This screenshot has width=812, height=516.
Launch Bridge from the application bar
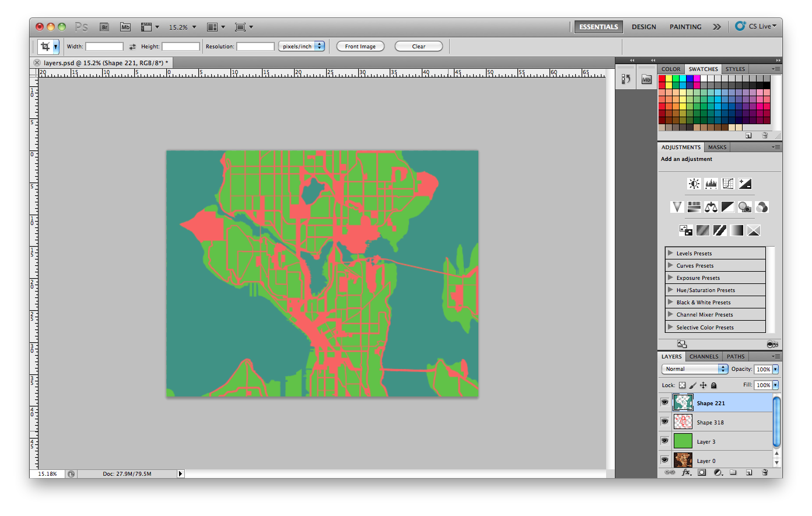tap(104, 27)
